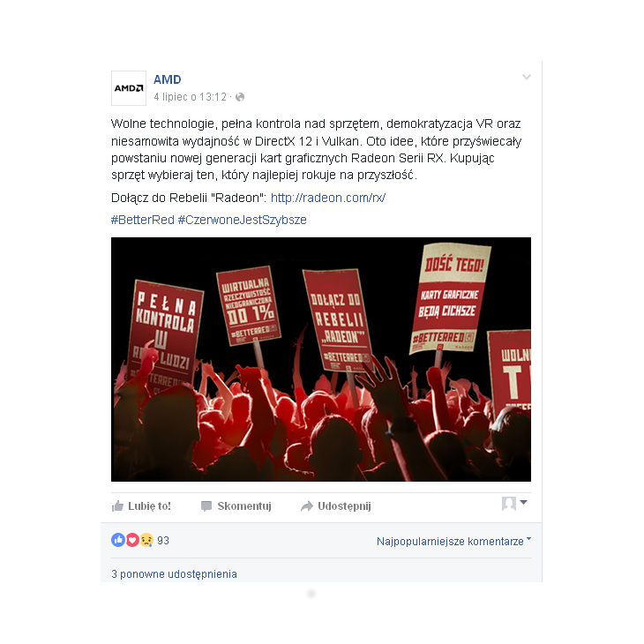
Task: Click the Skomentuj button
Action: [236, 506]
